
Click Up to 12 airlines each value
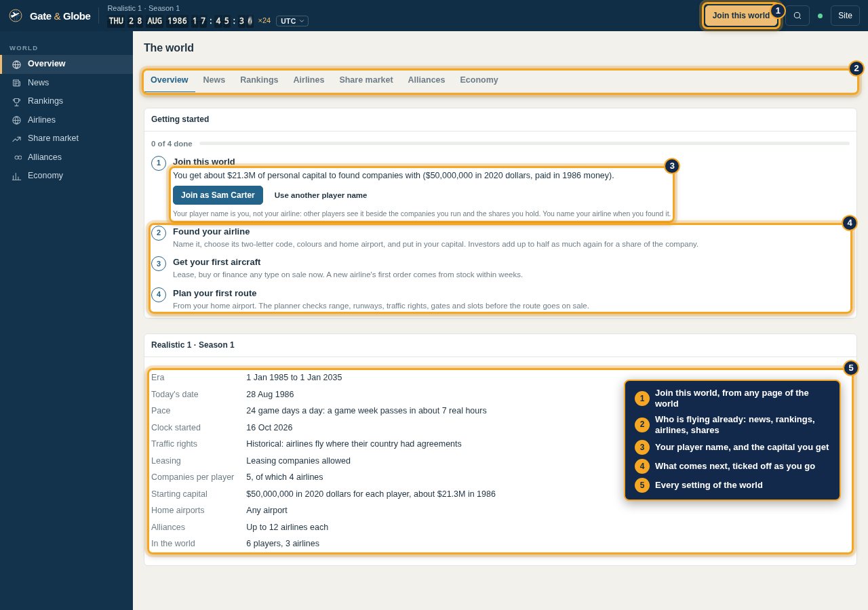[287, 527]
